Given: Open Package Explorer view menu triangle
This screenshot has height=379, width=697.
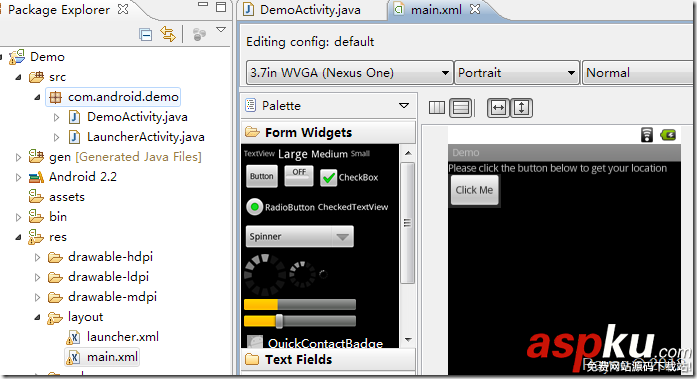Looking at the screenshot, I should [221, 30].
